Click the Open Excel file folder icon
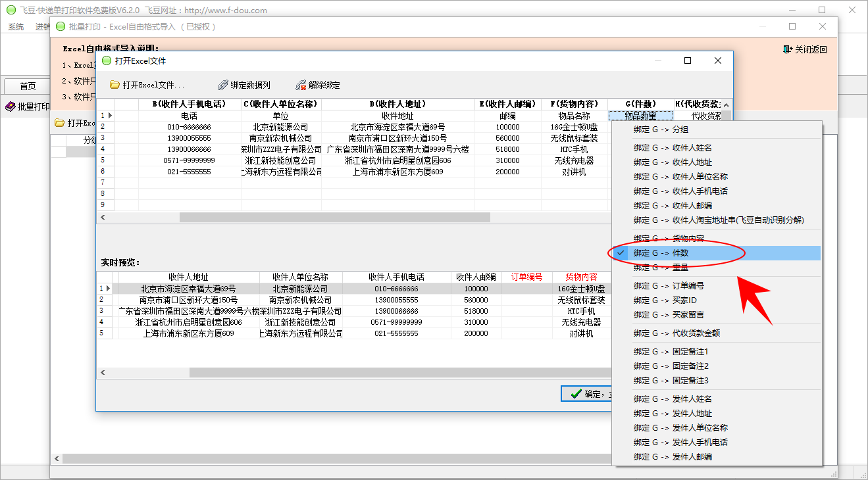Screen dimensions: 868x480 click(x=115, y=85)
